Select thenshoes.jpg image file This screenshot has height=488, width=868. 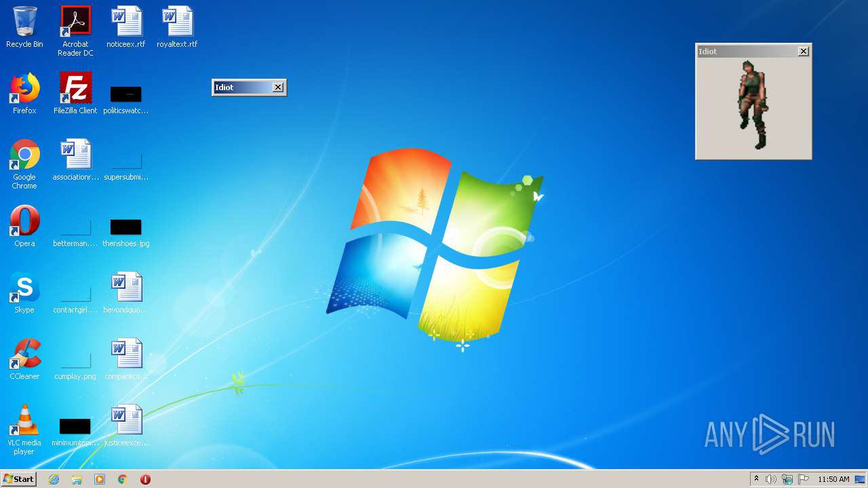tap(126, 232)
